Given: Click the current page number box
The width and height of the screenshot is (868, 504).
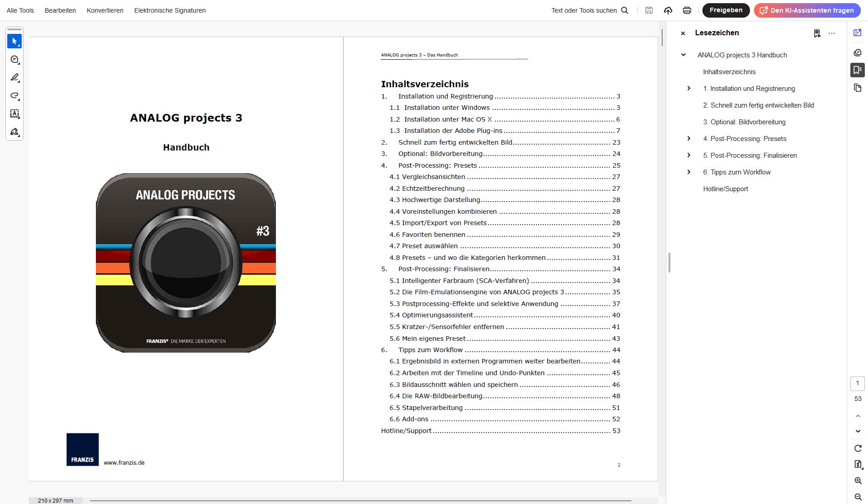Looking at the screenshot, I should [857, 383].
